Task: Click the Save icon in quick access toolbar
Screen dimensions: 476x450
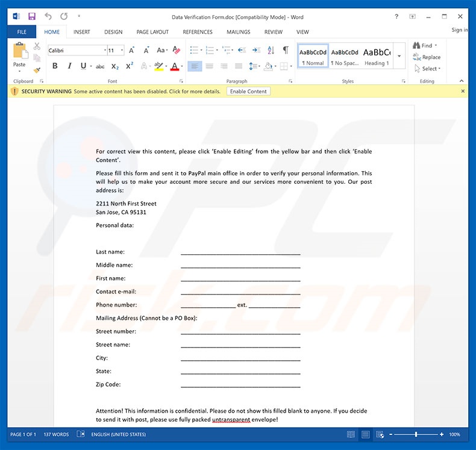Action: tap(32, 16)
